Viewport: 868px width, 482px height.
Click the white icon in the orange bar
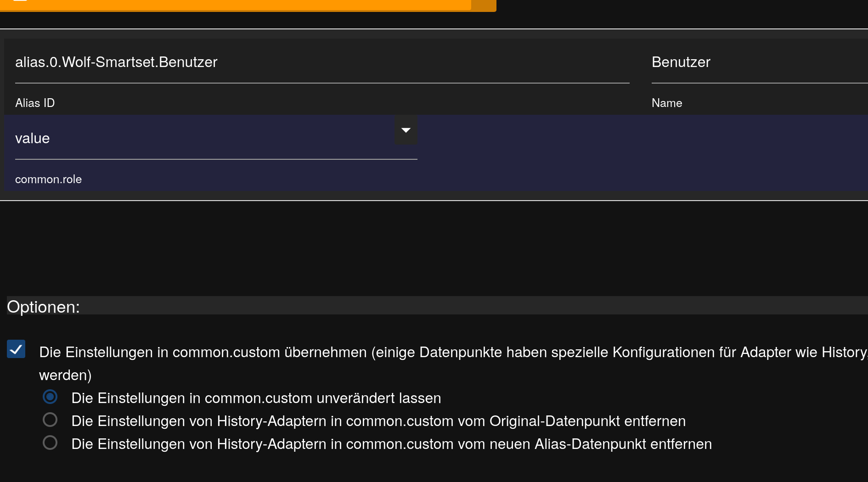point(20,1)
